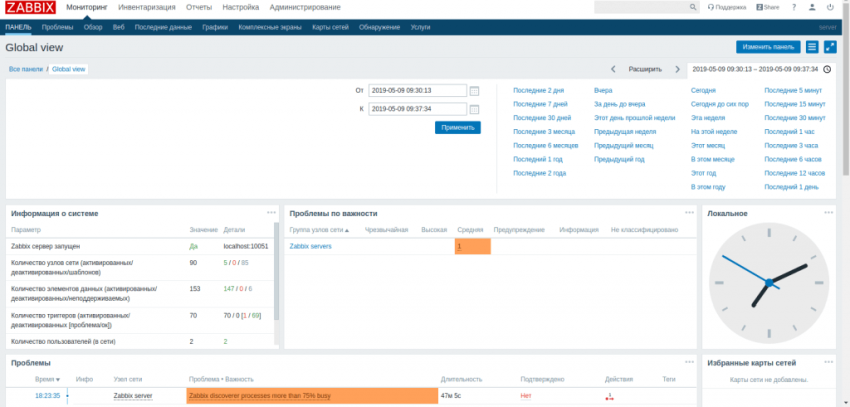Image resolution: width=850 pixels, height=407 pixels.
Task: Open calendar picker for К date
Action: pos(474,109)
